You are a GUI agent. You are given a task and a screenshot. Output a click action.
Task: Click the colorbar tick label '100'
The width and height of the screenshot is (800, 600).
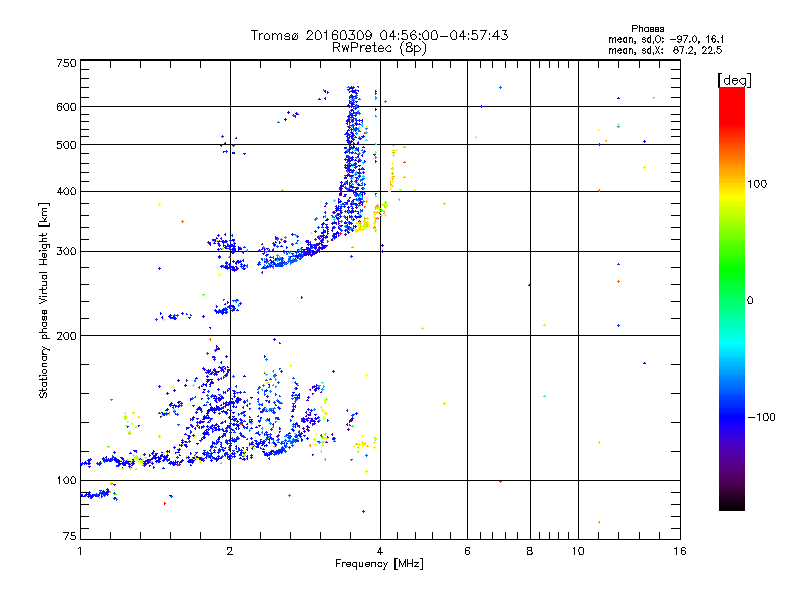tap(757, 184)
